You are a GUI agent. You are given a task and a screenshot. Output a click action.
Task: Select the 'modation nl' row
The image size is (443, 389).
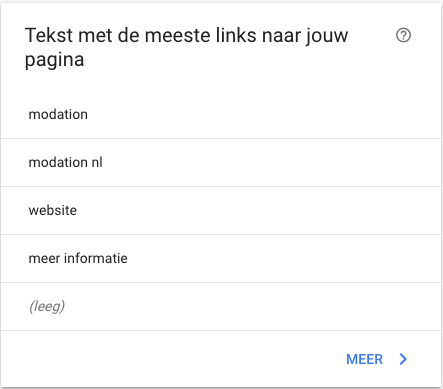click(x=221, y=162)
